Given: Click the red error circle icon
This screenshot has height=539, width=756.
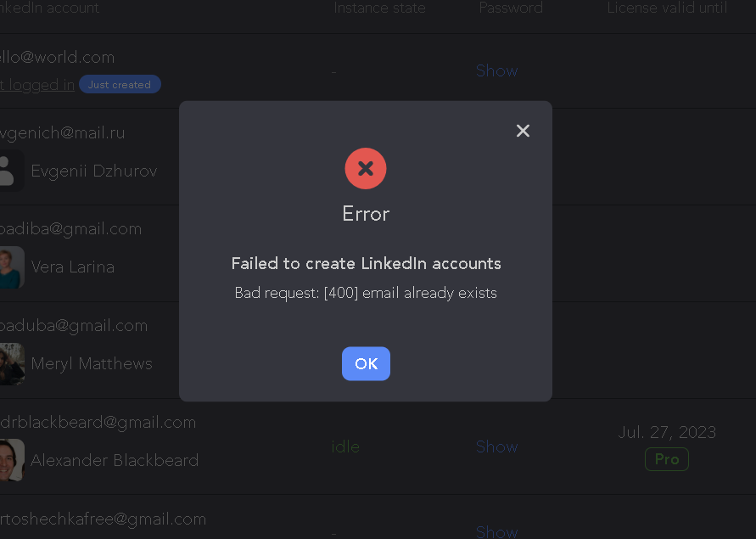Looking at the screenshot, I should tap(366, 168).
